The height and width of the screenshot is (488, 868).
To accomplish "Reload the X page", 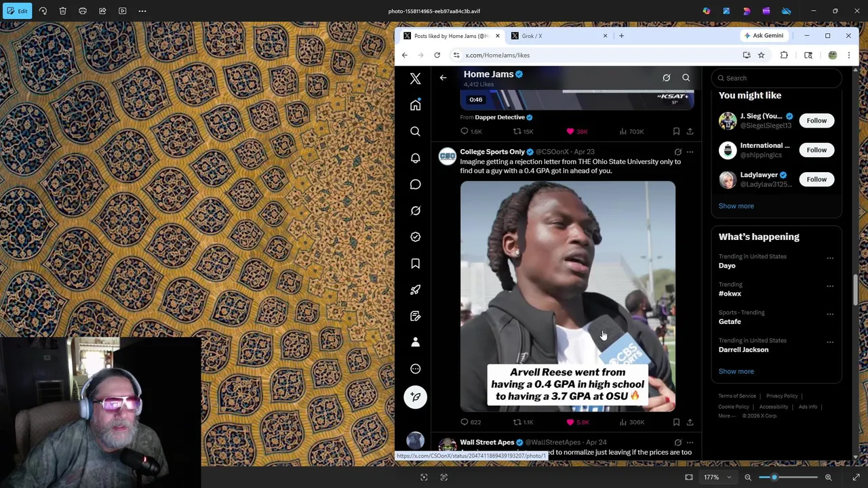I will [437, 55].
